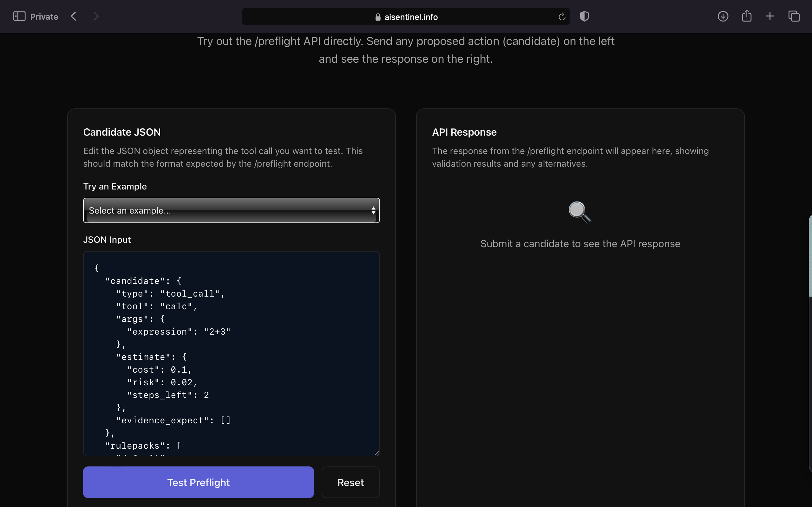Click the Private browsing label
Screen dimensions: 812x507
tap(44, 16)
